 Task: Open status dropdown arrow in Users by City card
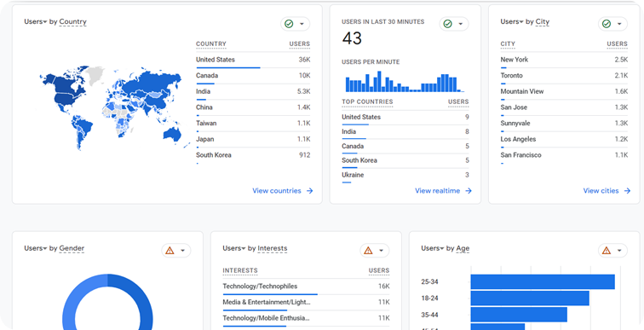619,24
